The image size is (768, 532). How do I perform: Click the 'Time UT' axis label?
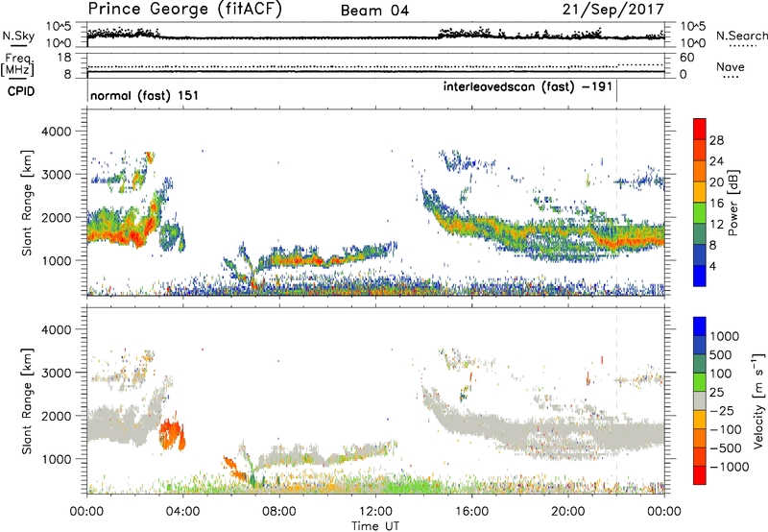coord(375,525)
